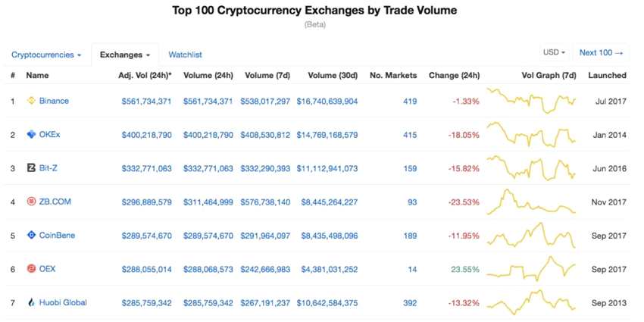
Task: Open the USD currency selector
Action: 554,53
